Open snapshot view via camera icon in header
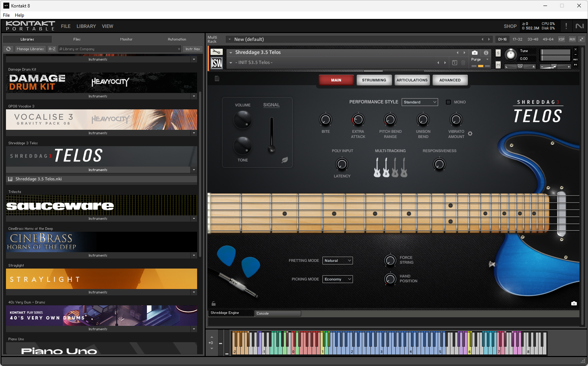The width and height of the screenshot is (588, 366). [x=475, y=53]
